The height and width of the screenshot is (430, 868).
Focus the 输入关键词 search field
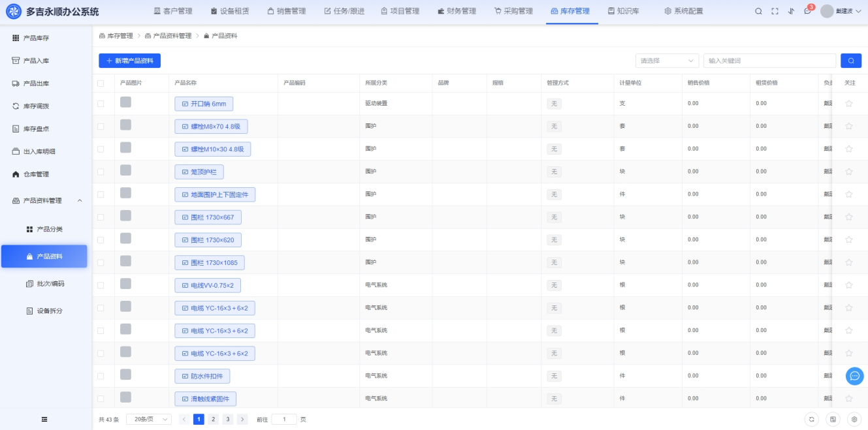[x=769, y=61]
